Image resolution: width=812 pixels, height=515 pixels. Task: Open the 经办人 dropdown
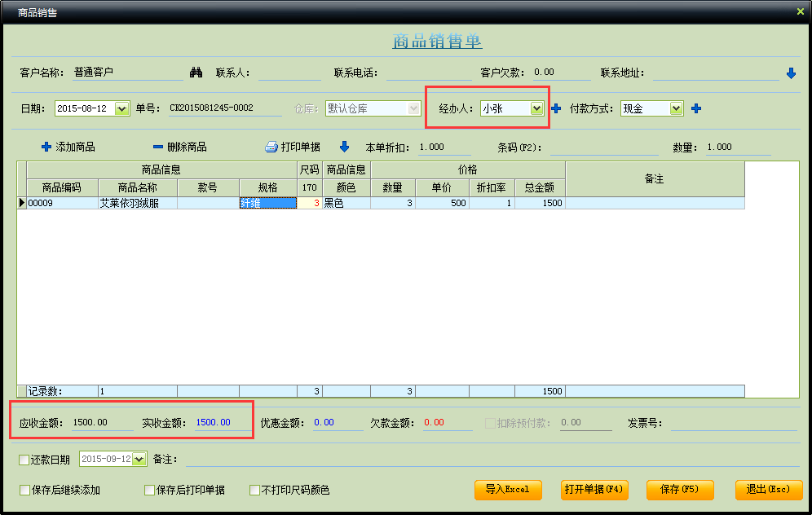(536, 108)
